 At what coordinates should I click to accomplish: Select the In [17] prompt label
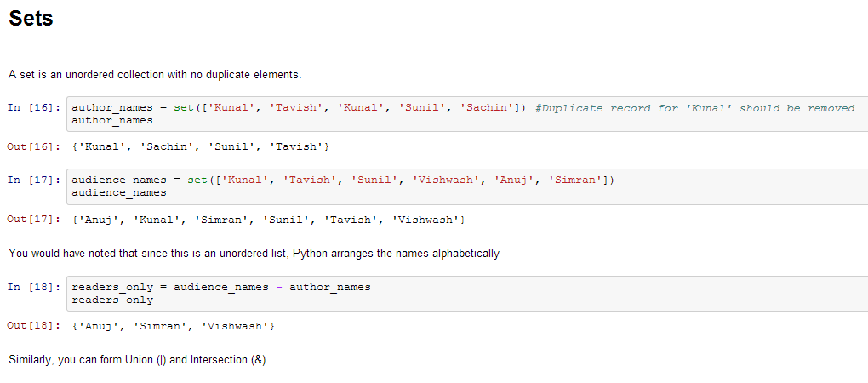(x=33, y=180)
